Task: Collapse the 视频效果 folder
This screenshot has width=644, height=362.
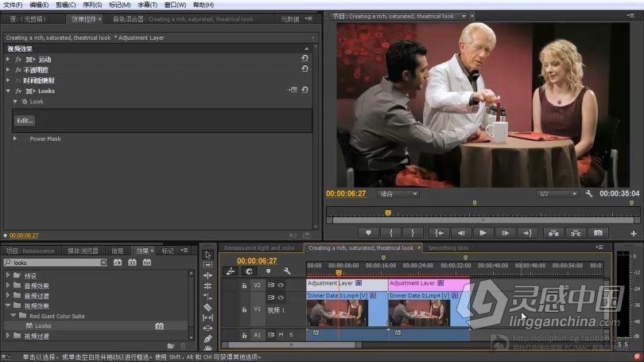Action: [x=8, y=306]
